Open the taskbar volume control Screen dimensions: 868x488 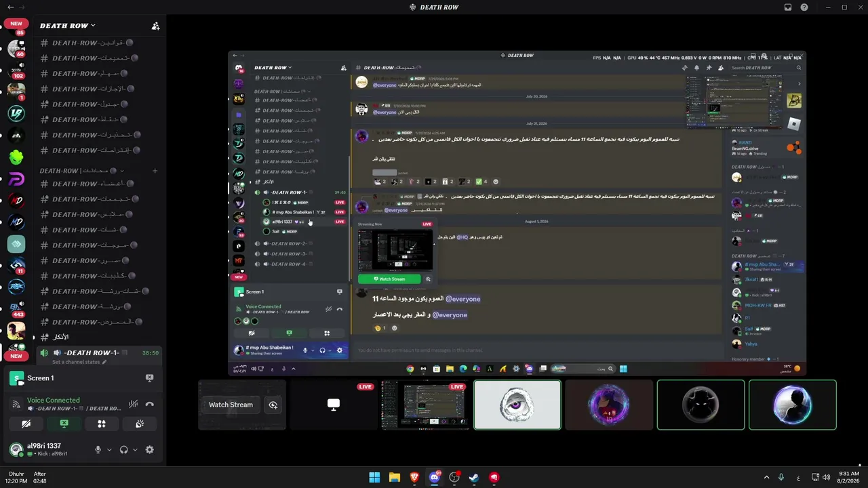(x=826, y=477)
